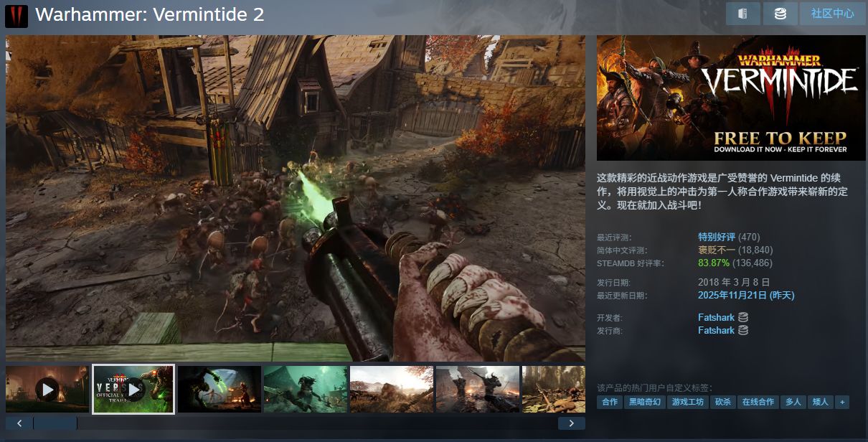868x442 pixels.
Task: Select the sixth thumbnail with the armored warrior
Action: 478,389
